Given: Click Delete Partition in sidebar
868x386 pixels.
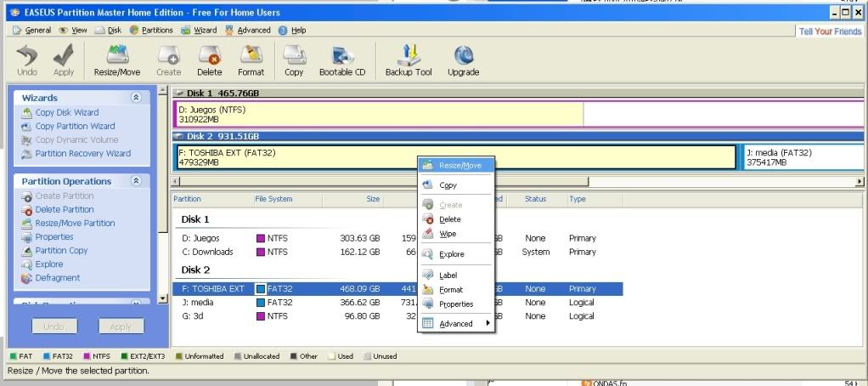Looking at the screenshot, I should pos(65,209).
